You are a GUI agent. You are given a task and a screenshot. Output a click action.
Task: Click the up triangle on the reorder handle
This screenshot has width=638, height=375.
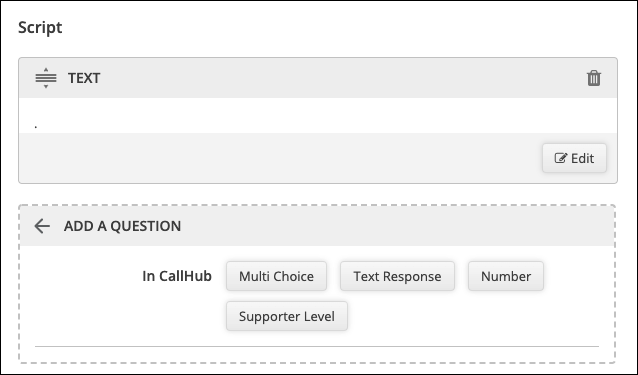tap(46, 69)
